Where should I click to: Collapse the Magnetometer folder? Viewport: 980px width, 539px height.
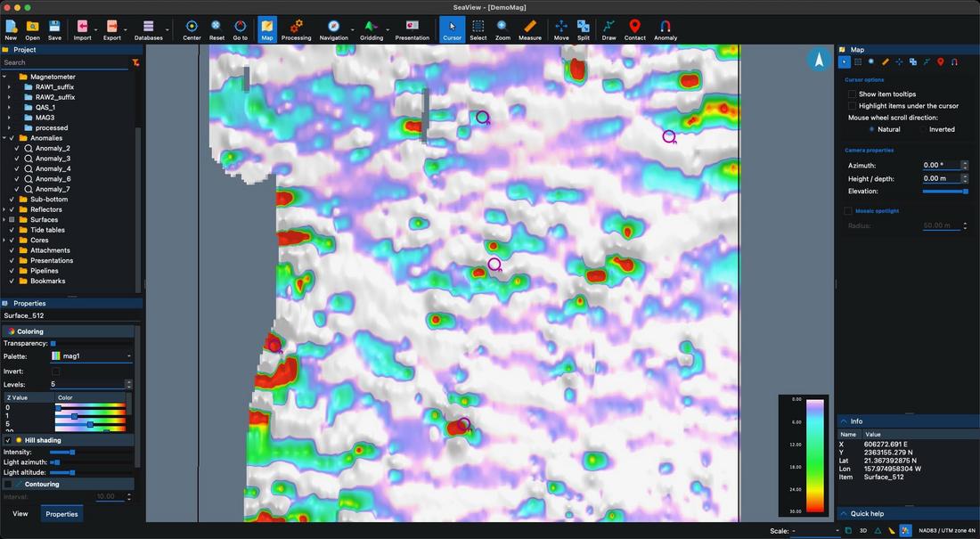point(4,77)
